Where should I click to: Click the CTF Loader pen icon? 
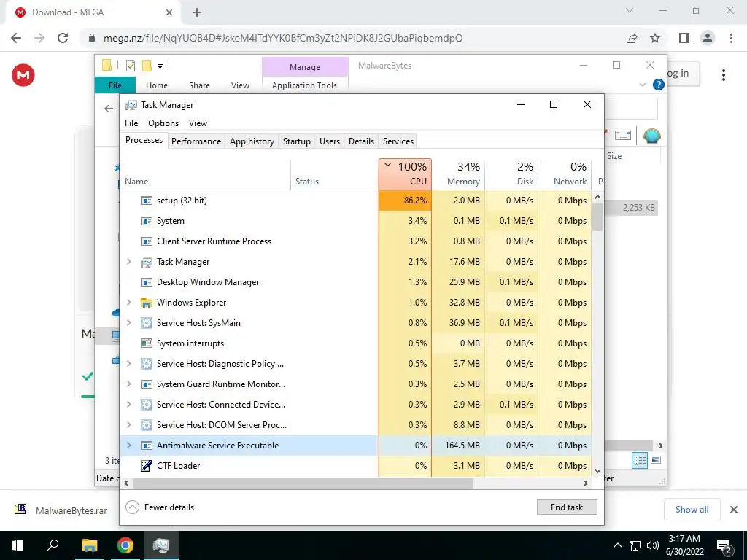tap(146, 466)
